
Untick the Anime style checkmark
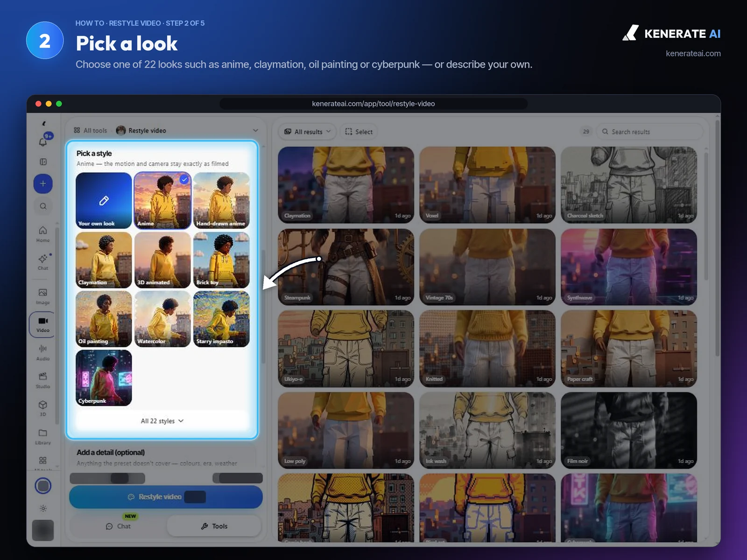coord(184,179)
